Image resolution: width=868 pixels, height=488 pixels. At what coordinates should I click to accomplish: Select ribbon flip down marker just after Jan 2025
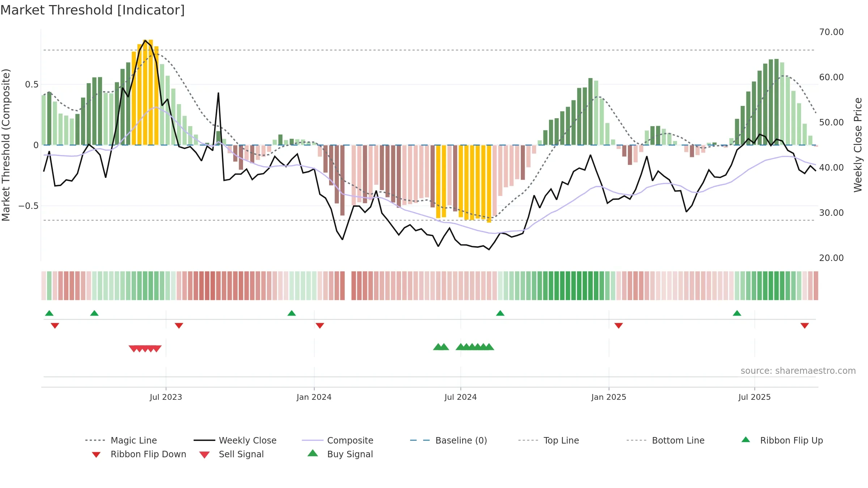click(619, 326)
